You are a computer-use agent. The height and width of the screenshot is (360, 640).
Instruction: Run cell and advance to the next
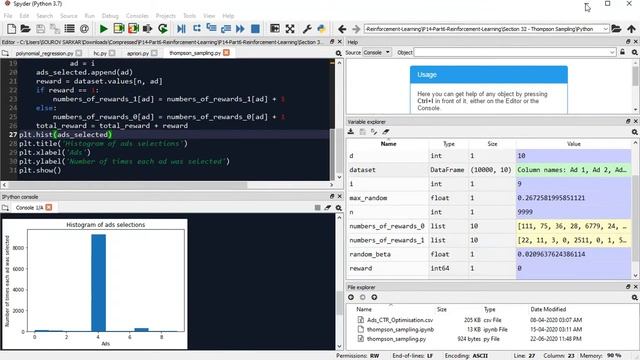pyautogui.click(x=133, y=29)
